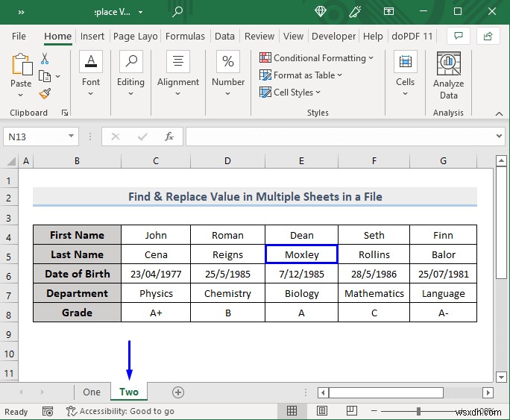Switch to the Developer tab
Viewport: 510px width, 420px height.
333,36
